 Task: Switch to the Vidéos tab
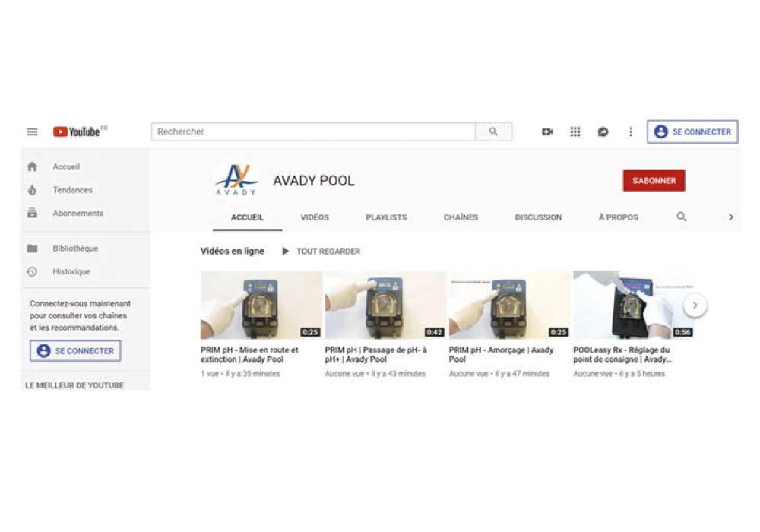(x=315, y=217)
